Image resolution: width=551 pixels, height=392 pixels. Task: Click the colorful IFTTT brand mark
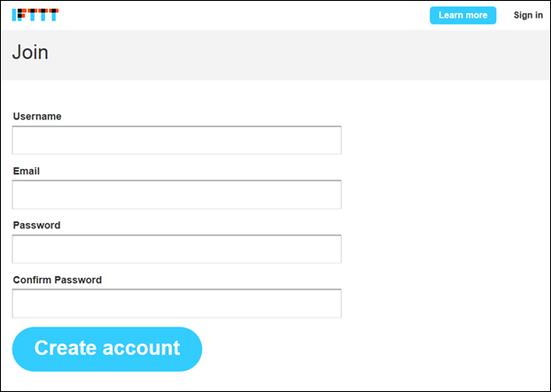click(35, 15)
